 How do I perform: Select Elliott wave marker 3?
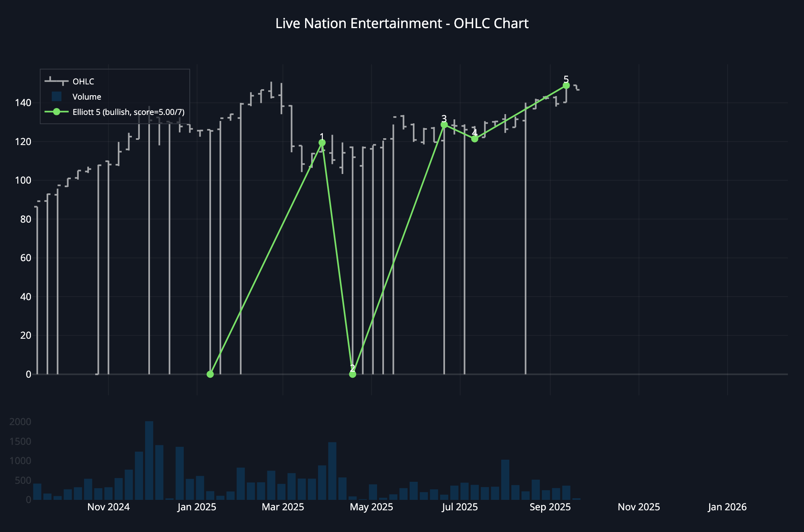(444, 125)
